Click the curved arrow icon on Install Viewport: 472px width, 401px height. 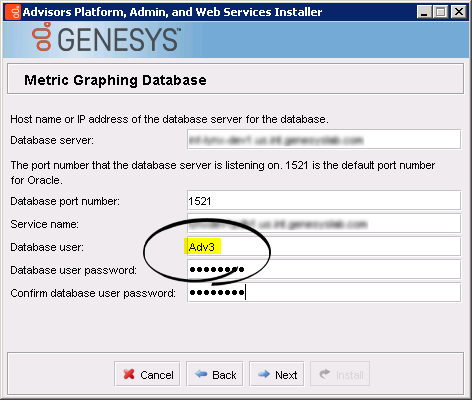(x=325, y=374)
